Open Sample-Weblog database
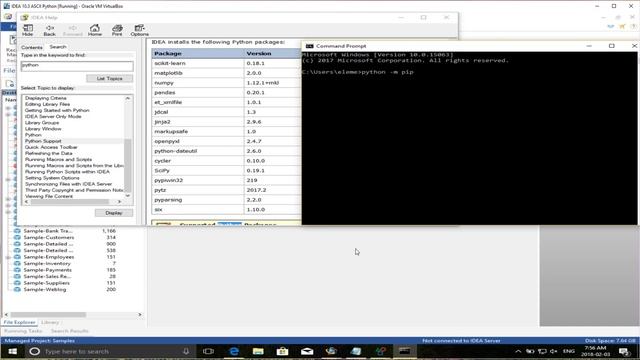The image size is (640, 360). pos(44,290)
